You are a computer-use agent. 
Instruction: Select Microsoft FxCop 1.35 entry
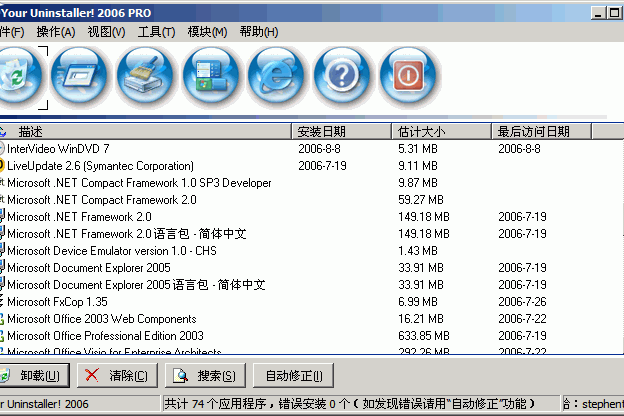(x=57, y=302)
